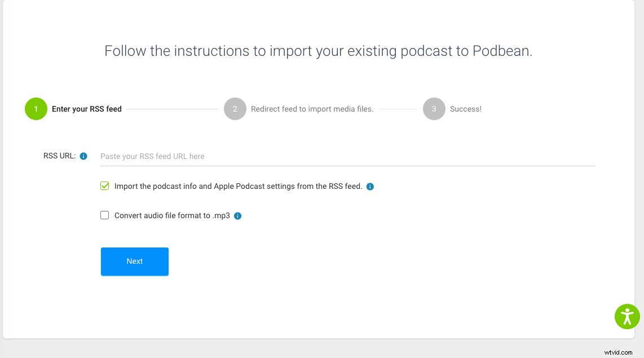
Task: Click the gray step 2 circle
Action: pos(235,109)
